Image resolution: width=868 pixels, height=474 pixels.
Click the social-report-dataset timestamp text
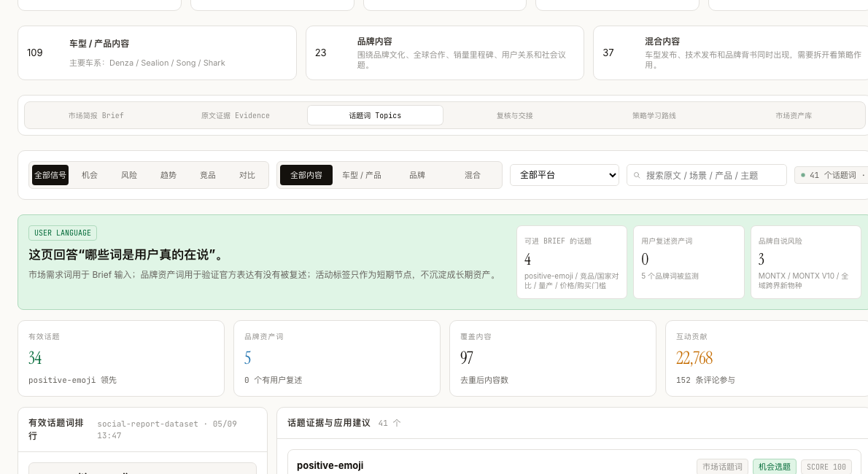[166, 430]
